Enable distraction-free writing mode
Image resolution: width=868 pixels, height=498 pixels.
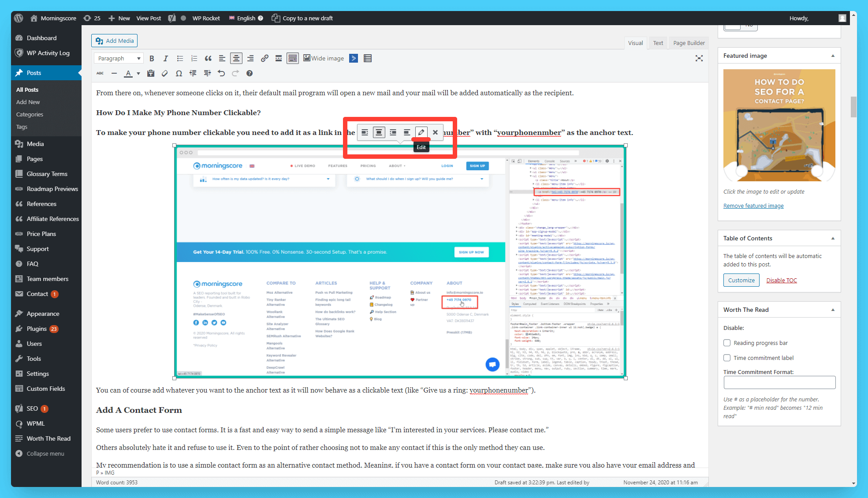pos(699,58)
